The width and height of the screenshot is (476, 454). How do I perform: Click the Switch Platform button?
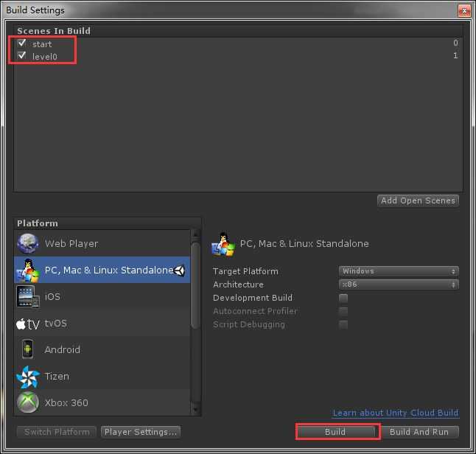click(x=57, y=432)
